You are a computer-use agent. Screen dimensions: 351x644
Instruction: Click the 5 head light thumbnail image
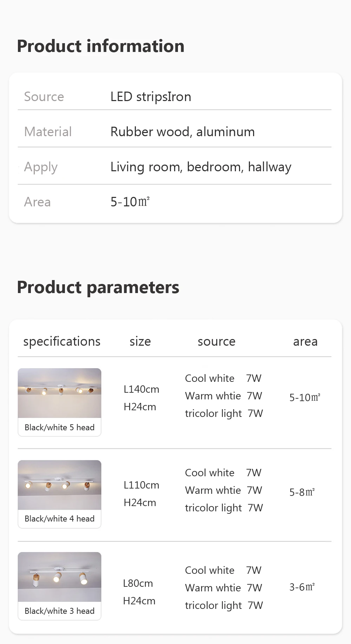60,393
